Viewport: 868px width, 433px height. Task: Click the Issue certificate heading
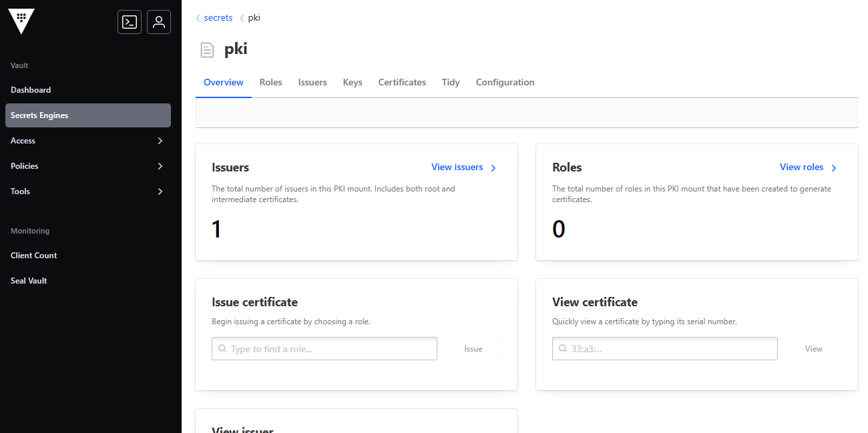coord(255,302)
